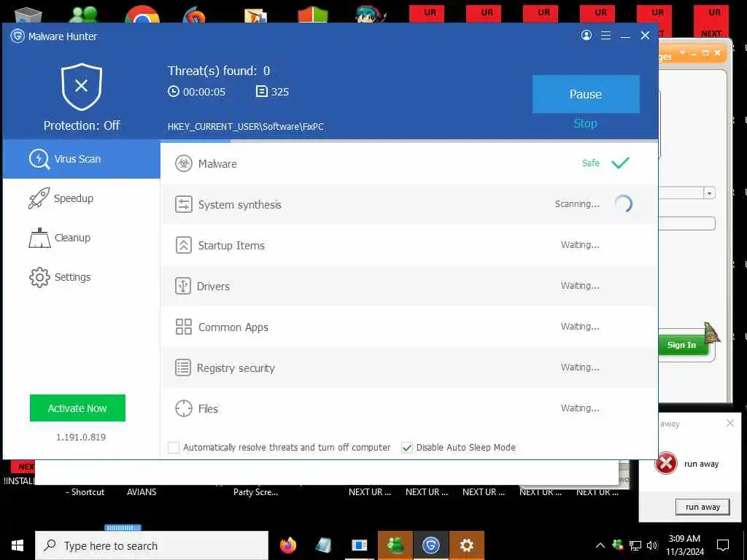Click Sign In in the background window
This screenshot has width=747, height=560.
tap(682, 345)
